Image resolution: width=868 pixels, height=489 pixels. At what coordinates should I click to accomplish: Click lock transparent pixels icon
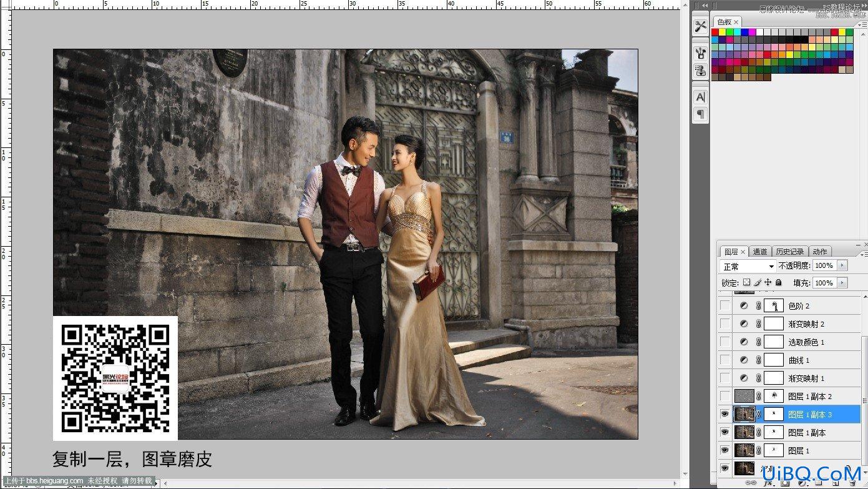[746, 283]
